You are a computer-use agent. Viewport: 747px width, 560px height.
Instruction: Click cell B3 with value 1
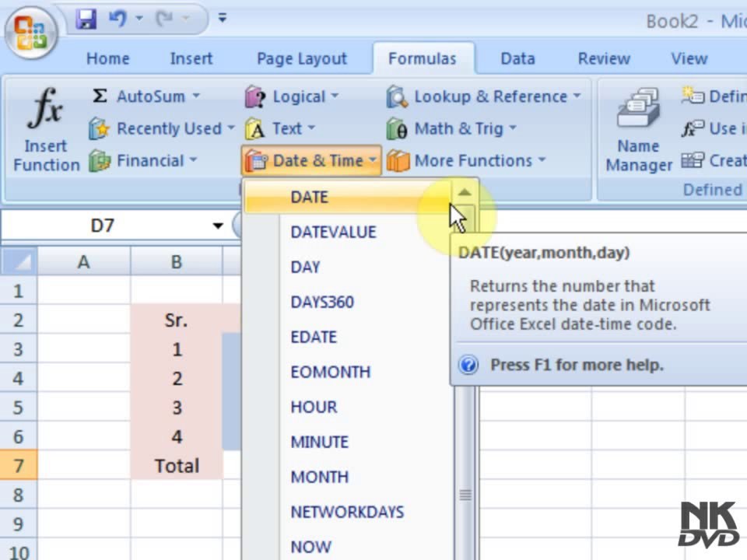click(177, 349)
